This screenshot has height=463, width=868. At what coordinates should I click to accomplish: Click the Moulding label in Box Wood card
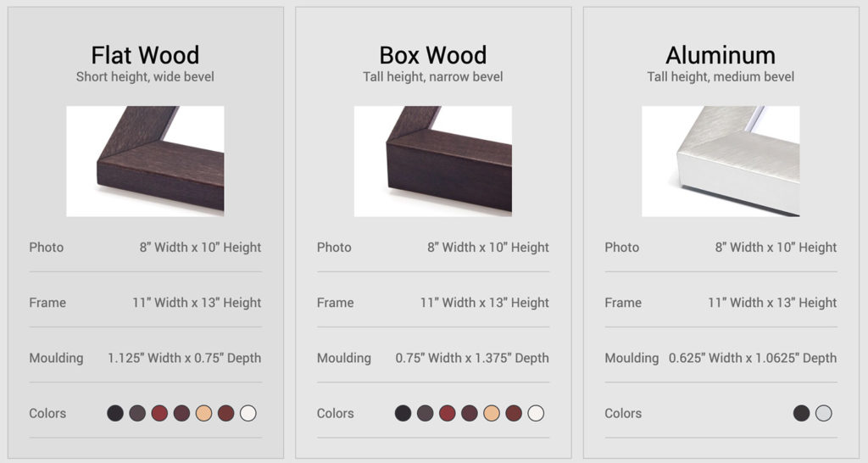tap(344, 359)
